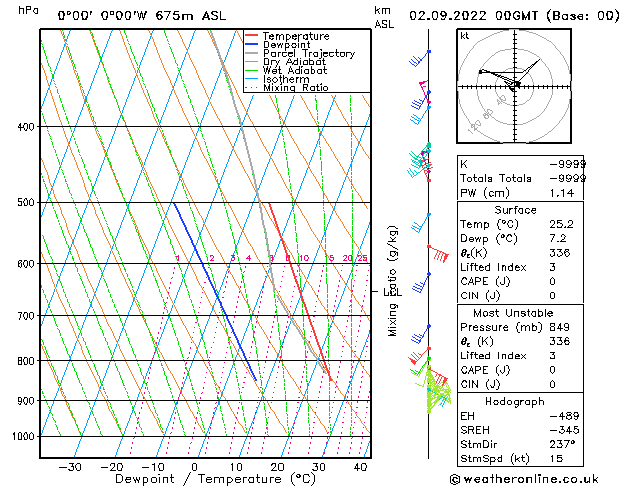629x486 pixels.
Task: Click the 700 hPa pressure label
Action: coord(26,316)
